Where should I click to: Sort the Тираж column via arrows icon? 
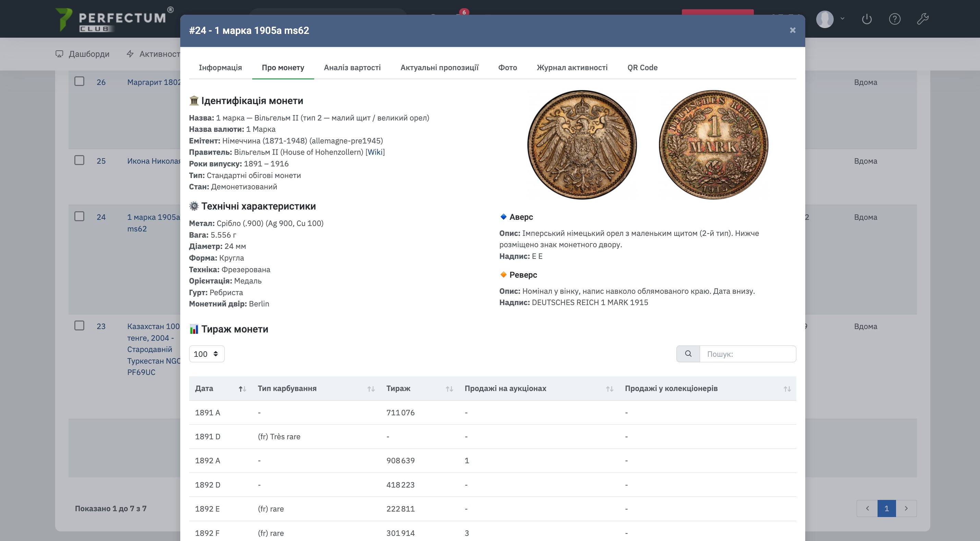click(449, 389)
